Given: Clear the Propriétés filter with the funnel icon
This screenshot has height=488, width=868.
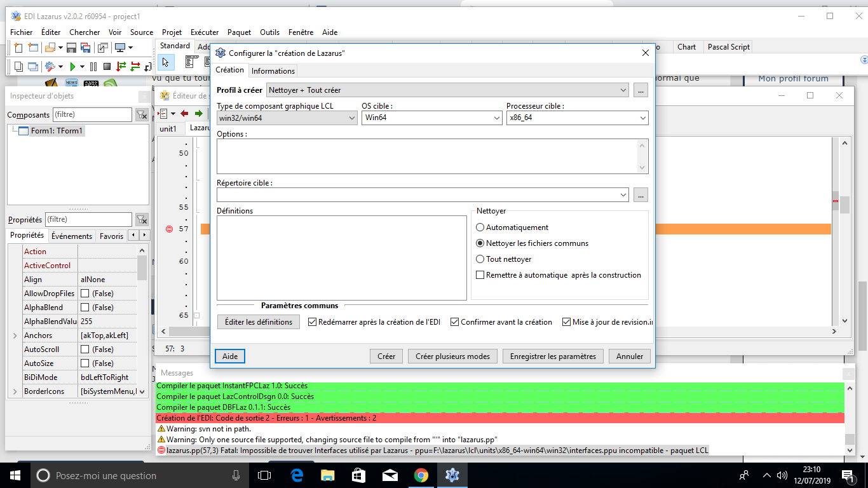Looking at the screenshot, I should (142, 219).
